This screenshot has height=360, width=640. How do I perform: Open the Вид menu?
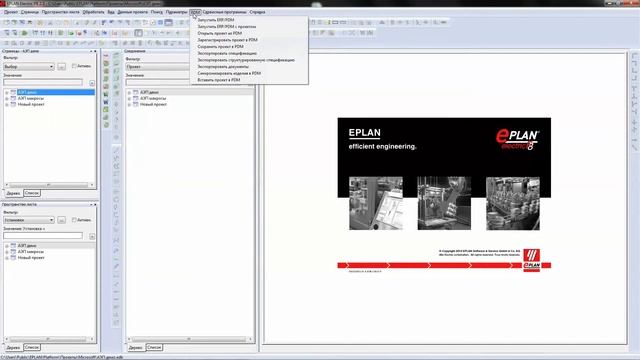(x=111, y=12)
